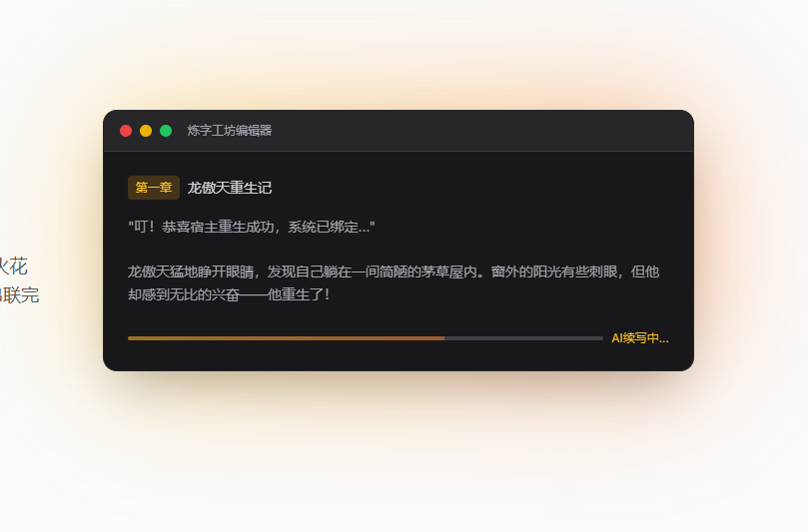
Task: Click the words 窗外的阳光有些刺眼
Action: (554, 271)
